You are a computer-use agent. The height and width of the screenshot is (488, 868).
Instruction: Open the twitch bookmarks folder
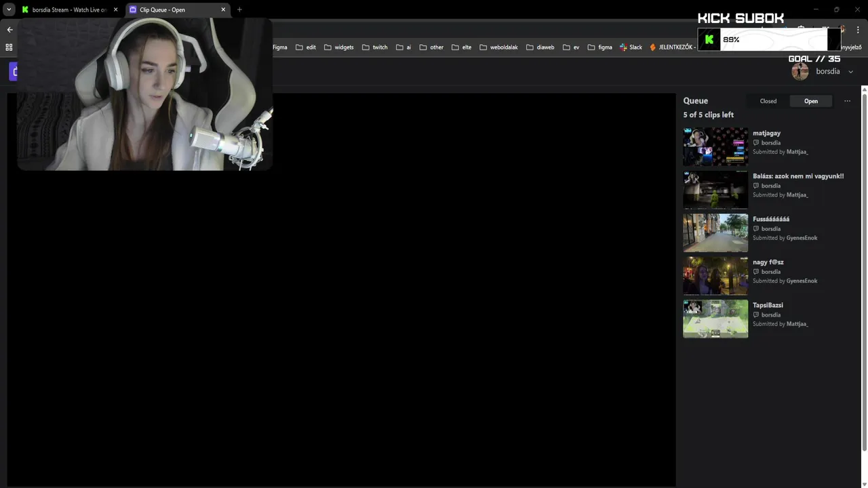pos(375,47)
